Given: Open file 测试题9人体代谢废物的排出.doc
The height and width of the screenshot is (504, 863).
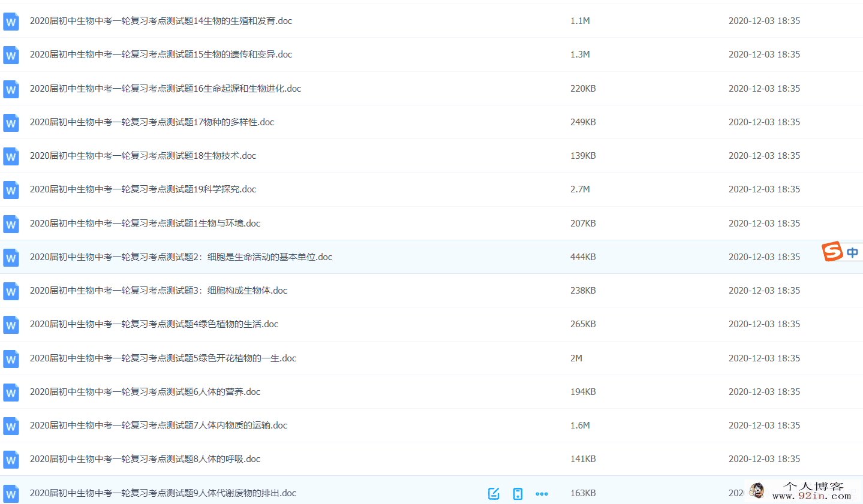Looking at the screenshot, I should [163, 493].
